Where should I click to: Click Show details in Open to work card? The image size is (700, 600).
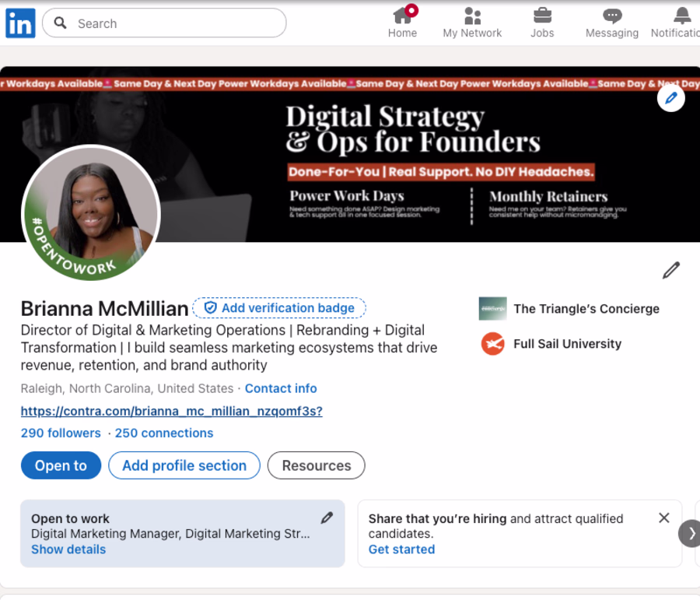(x=68, y=549)
